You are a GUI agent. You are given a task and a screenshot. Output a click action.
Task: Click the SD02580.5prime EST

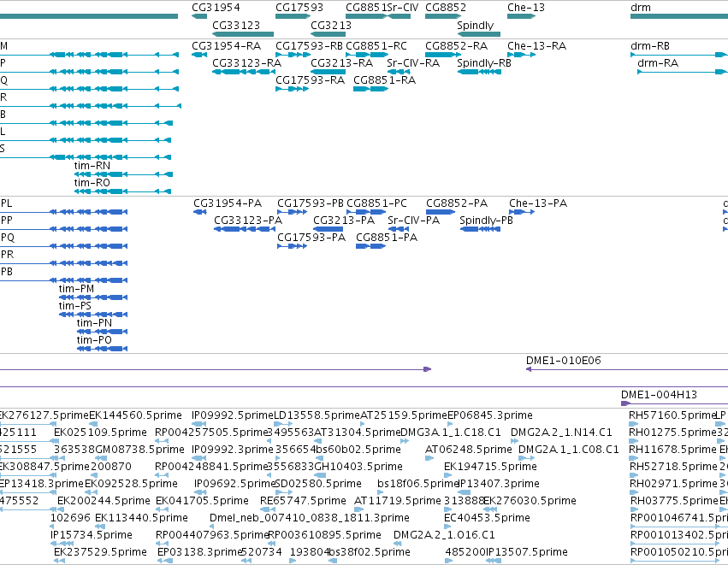284,492
